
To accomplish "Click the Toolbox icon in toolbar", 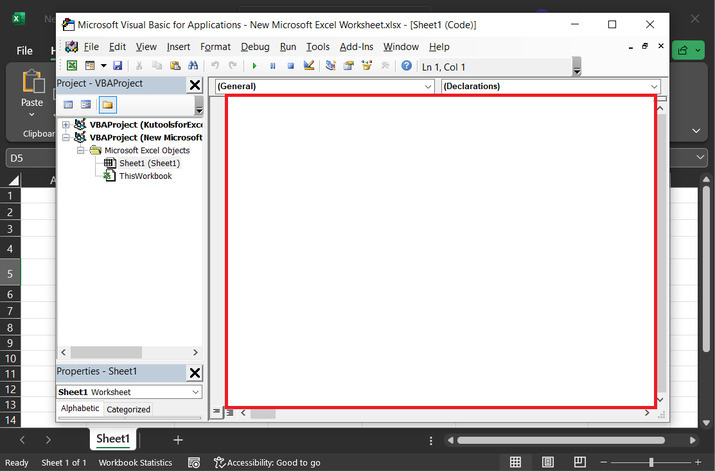I will coord(385,66).
